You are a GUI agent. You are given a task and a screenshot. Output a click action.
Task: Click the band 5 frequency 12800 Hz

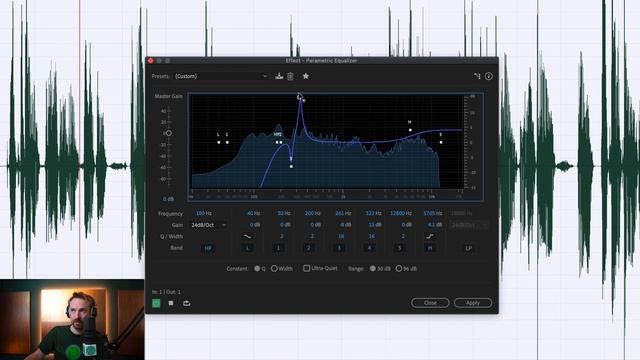[401, 213]
